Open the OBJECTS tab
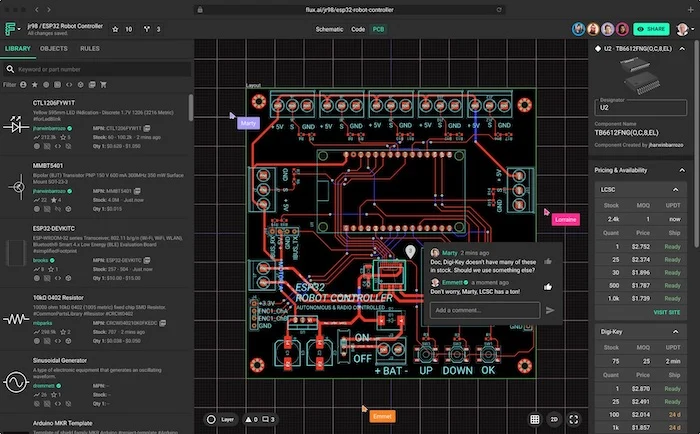The image size is (700, 434). coord(54,48)
